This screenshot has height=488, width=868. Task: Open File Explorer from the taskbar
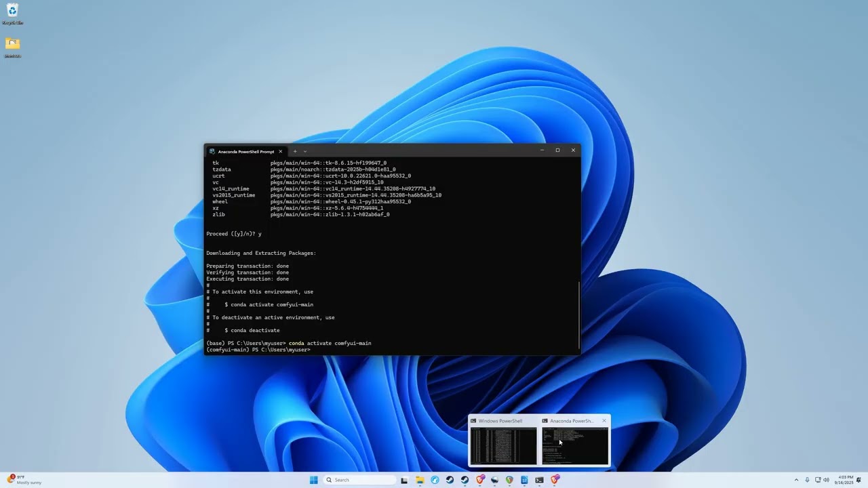(420, 480)
